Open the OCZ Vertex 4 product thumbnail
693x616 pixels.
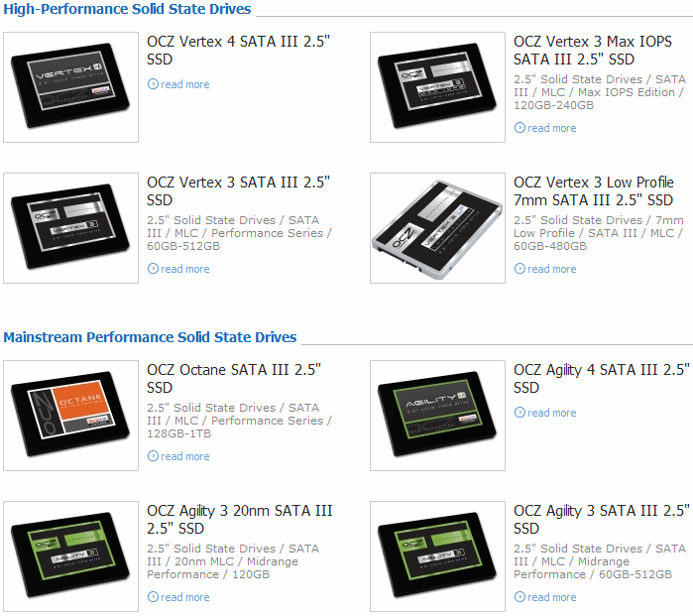click(x=70, y=87)
